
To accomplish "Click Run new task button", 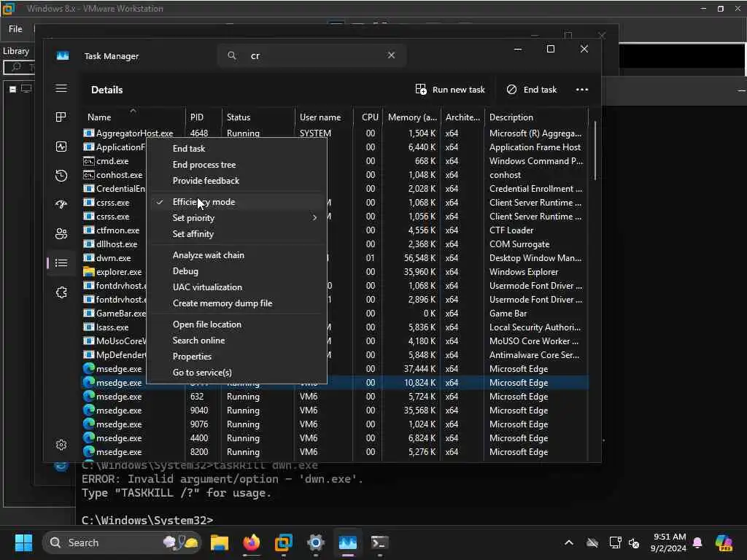I will (x=450, y=90).
